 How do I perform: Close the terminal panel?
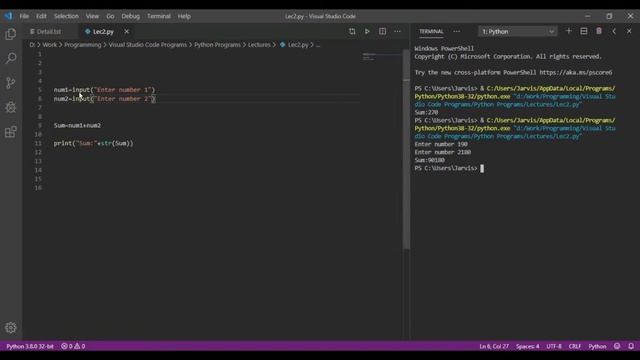pyautogui.click(x=629, y=31)
